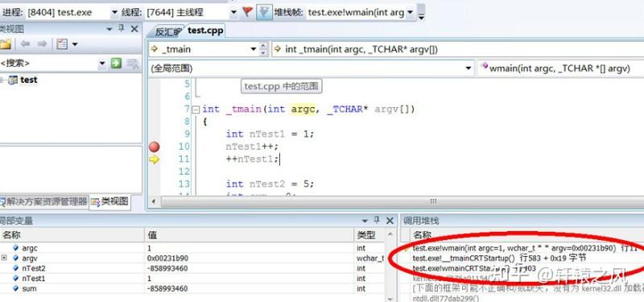Click the nTest2 value -858993460
This screenshot has height=302, width=644.
coord(167,268)
